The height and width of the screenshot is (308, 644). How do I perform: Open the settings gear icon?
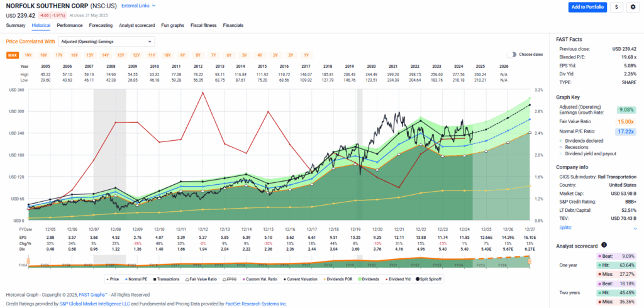[633, 7]
